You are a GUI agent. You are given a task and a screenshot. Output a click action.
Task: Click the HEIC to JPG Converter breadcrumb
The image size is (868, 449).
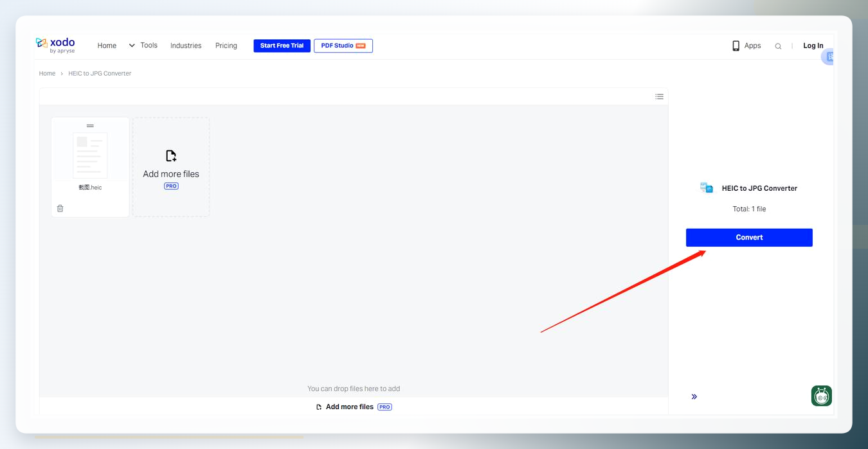pos(100,73)
